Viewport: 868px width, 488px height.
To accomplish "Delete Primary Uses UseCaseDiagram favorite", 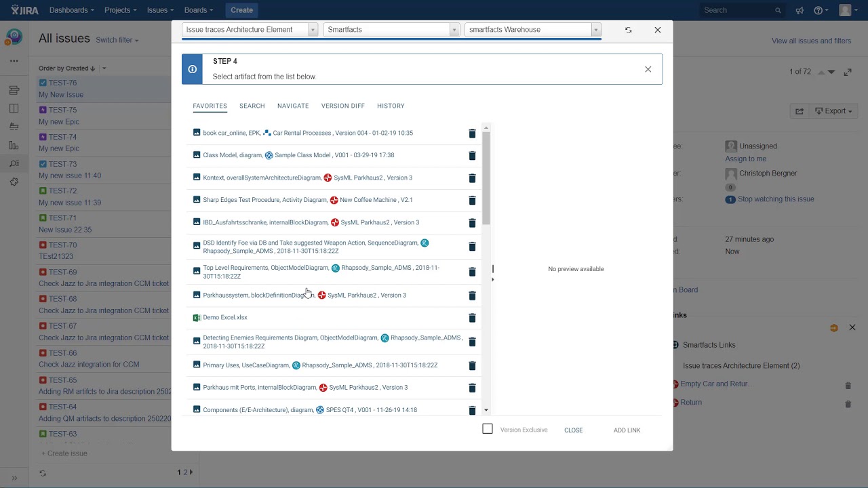I will point(472,365).
